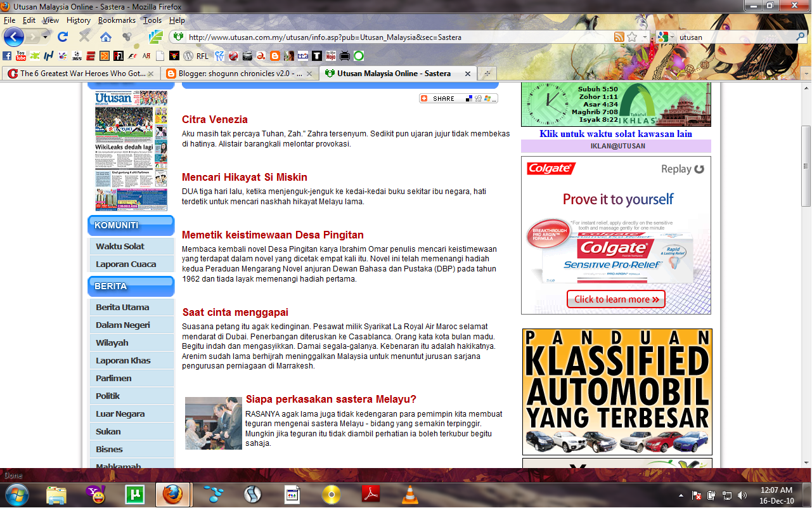Click Colgate ad Click to learn more
The height and width of the screenshot is (508, 812).
coord(616,299)
